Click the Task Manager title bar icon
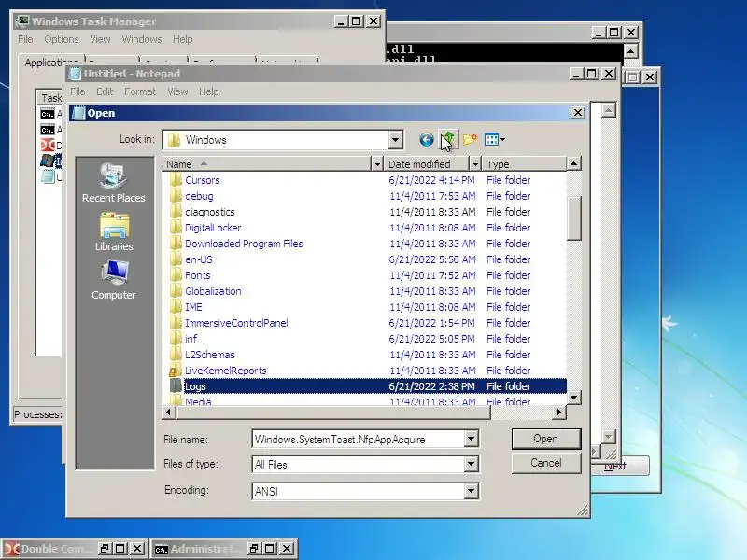The image size is (747, 560). tap(22, 21)
